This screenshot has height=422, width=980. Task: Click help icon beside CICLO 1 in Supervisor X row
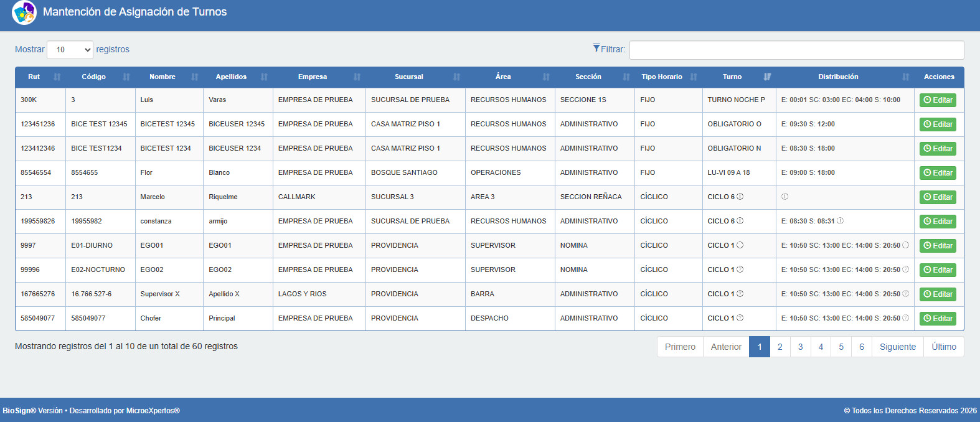coord(740,294)
